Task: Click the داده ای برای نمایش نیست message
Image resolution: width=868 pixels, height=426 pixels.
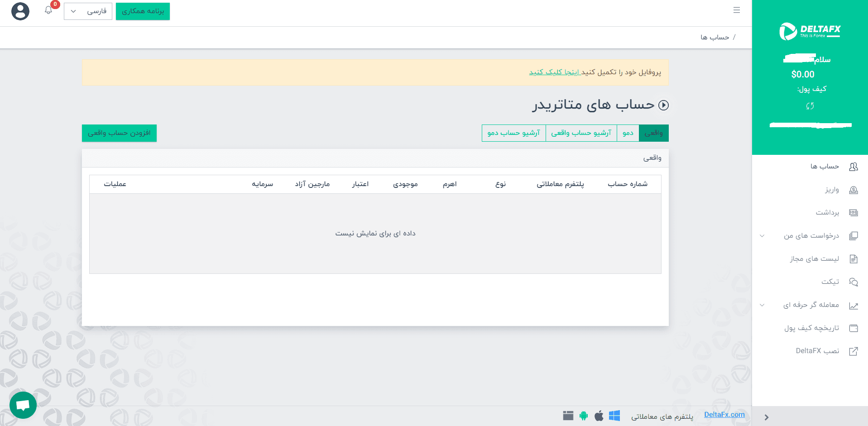Action: (375, 234)
